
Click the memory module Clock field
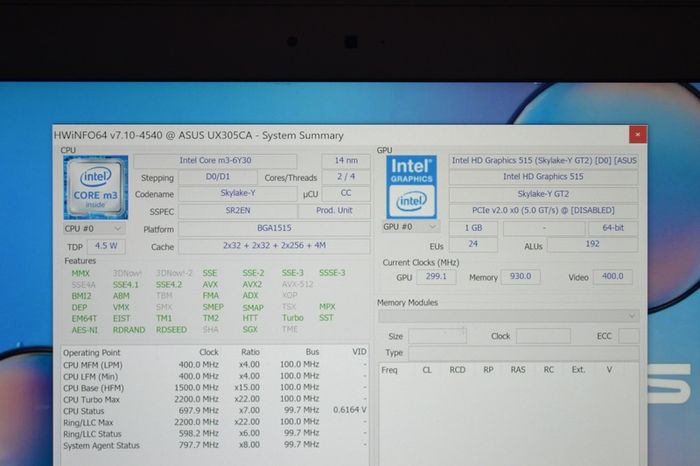543,336
